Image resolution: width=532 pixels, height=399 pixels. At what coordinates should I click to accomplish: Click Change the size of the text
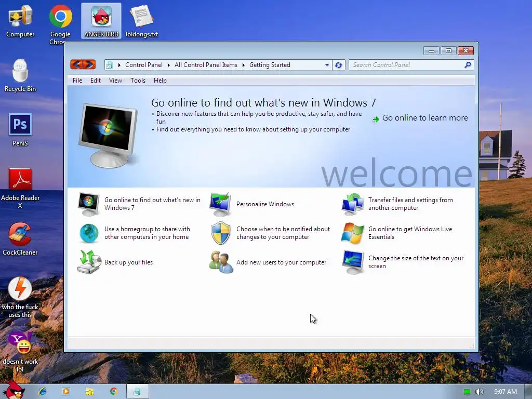(416, 262)
